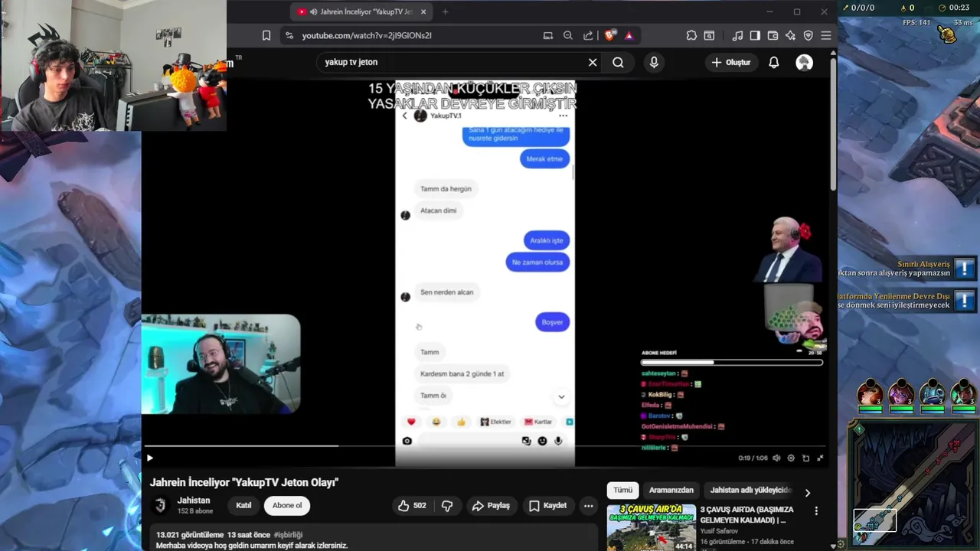
Task: Open YouTube notifications bell
Action: point(774,62)
